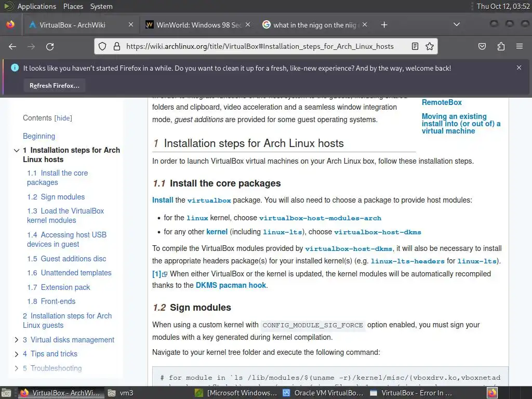Open footnote reference [1] external link
The height and width of the screenshot is (399, 532).
pos(159,274)
